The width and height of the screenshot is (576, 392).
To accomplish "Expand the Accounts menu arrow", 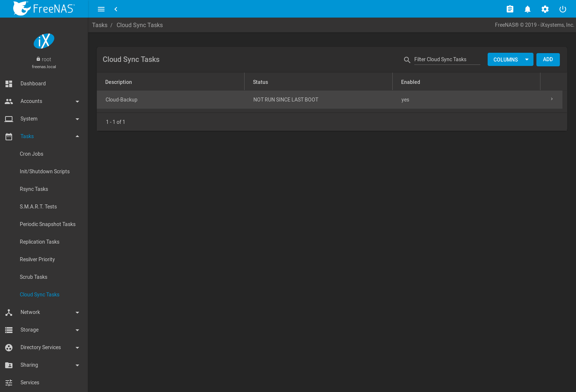I will [77, 101].
